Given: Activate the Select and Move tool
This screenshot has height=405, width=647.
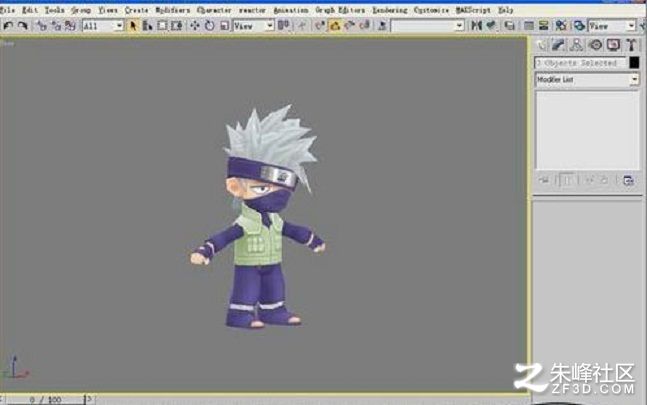Looking at the screenshot, I should coord(194,26).
